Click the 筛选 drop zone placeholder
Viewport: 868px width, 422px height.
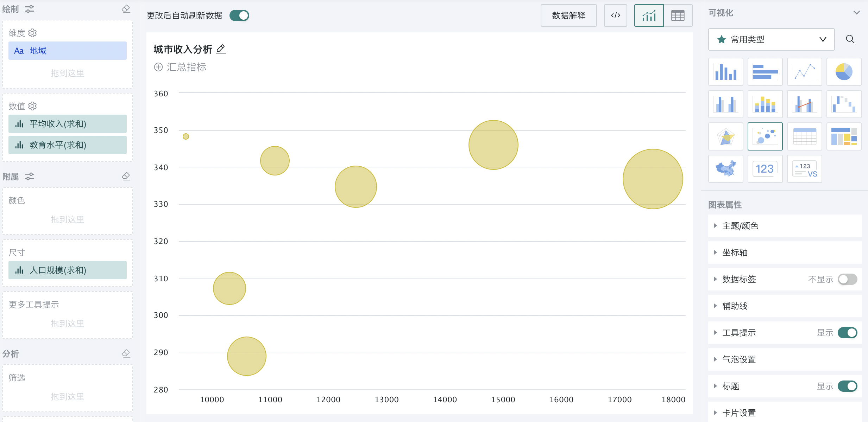point(68,397)
